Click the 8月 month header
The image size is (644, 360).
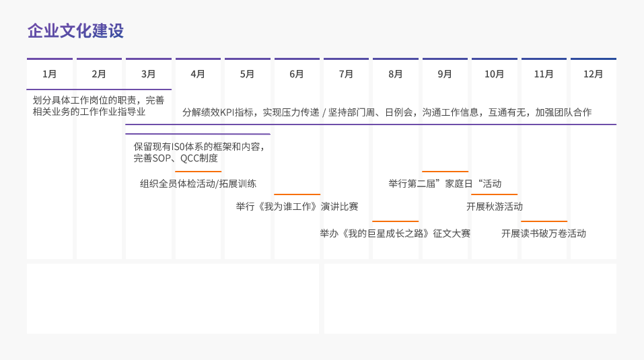[396, 74]
